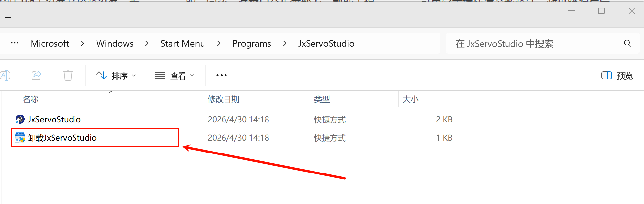Expand the chevron after Windows
644x204 pixels.
point(147,43)
